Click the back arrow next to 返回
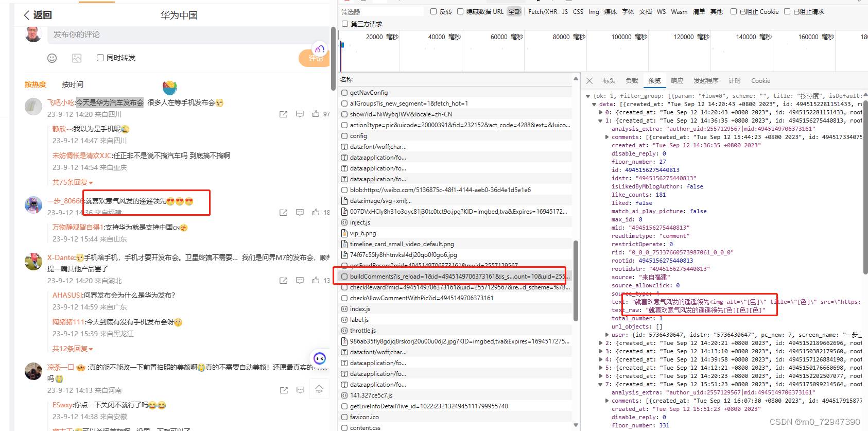The image size is (868, 431). (x=27, y=15)
